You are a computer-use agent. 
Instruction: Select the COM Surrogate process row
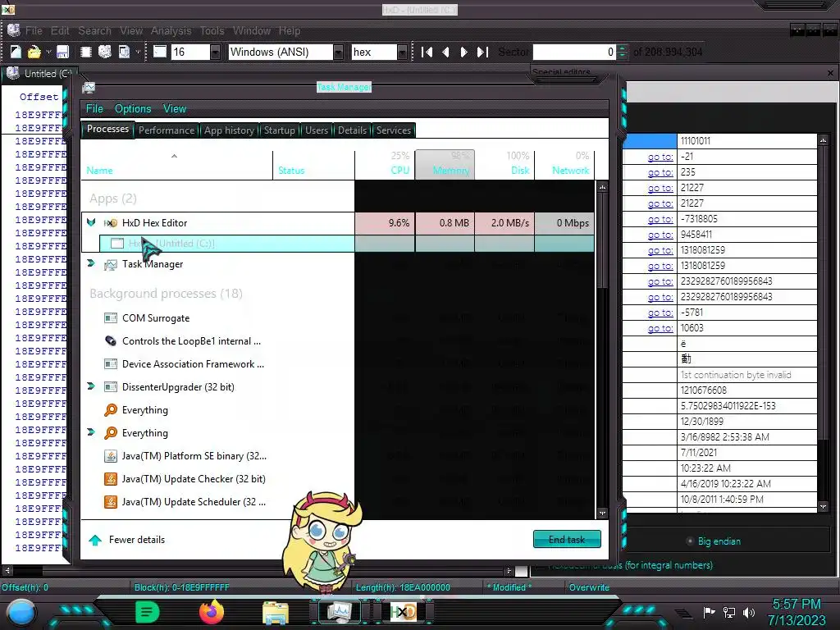coord(339,317)
